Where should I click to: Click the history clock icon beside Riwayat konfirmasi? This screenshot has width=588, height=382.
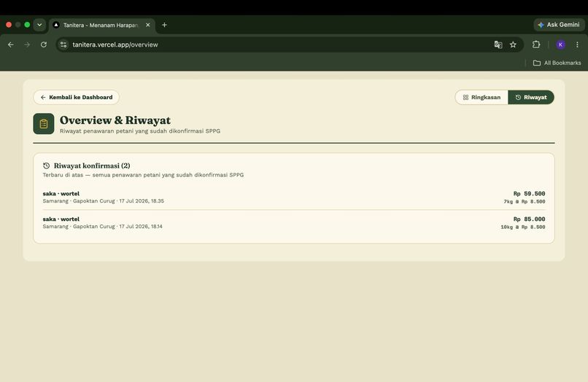(46, 165)
